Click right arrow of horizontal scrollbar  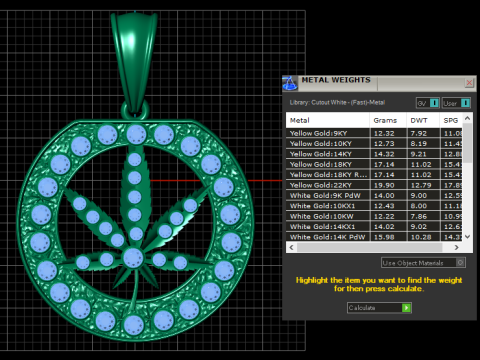[x=457, y=247]
